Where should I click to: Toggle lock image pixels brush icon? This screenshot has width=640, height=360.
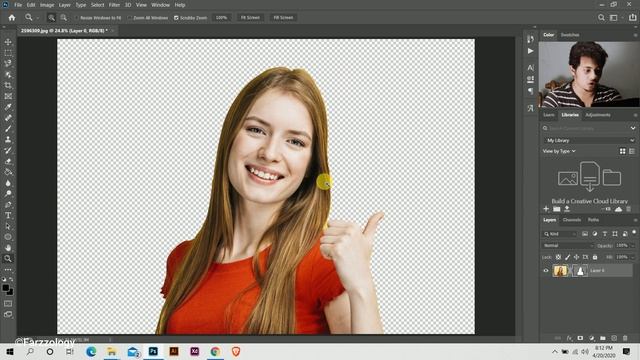pyautogui.click(x=567, y=257)
